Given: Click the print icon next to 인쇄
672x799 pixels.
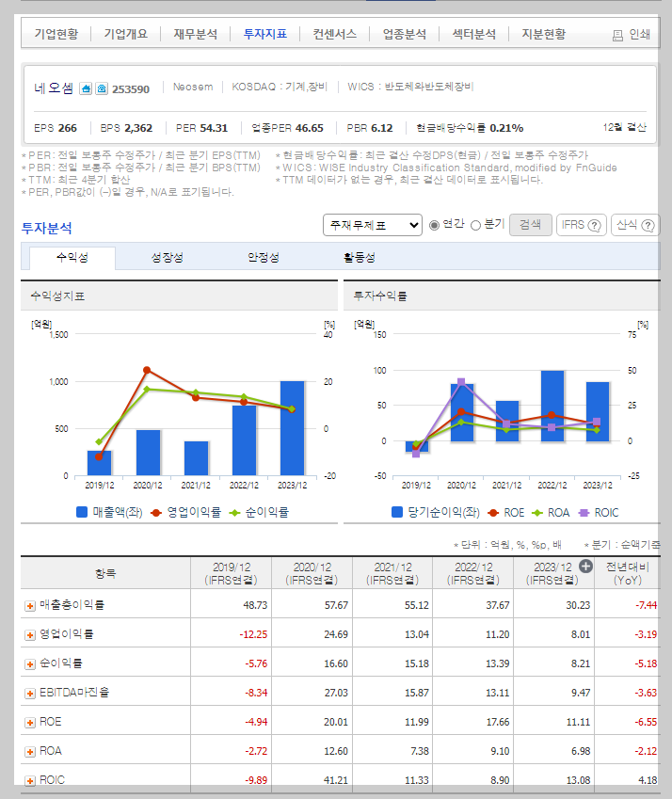Looking at the screenshot, I should point(617,35).
